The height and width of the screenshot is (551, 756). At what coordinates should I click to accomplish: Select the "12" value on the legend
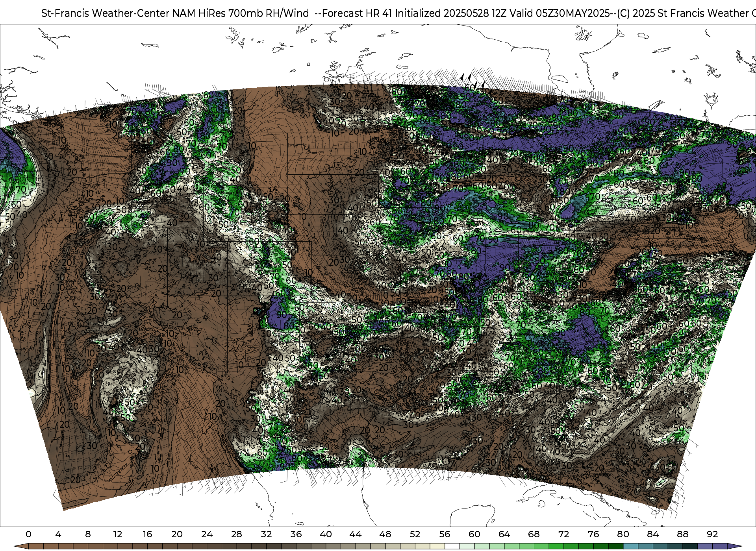118,534
